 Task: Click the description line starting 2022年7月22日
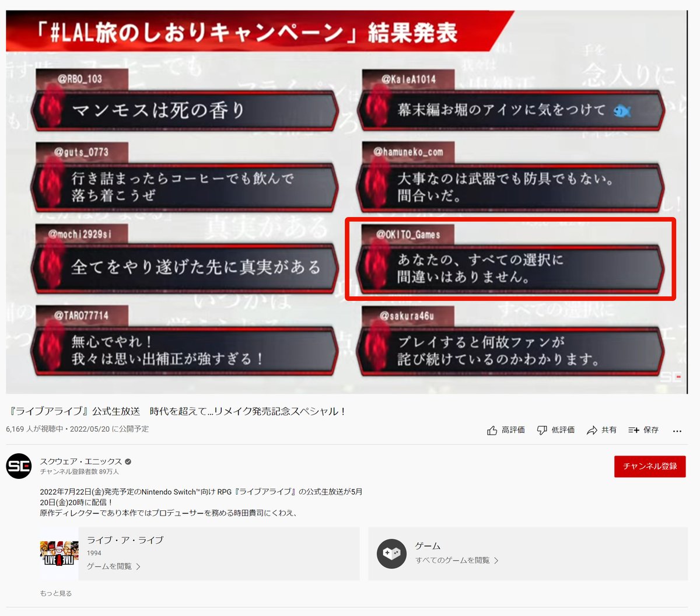pyautogui.click(x=201, y=492)
